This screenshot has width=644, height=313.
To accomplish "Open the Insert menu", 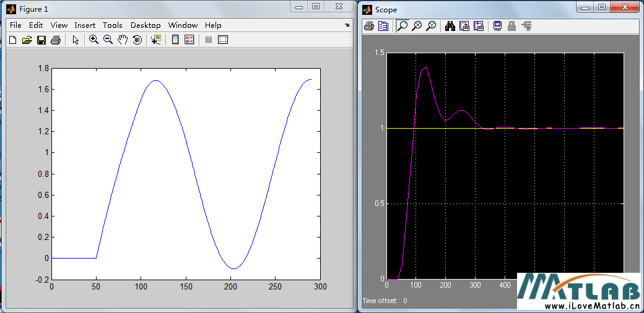I will 85,25.
